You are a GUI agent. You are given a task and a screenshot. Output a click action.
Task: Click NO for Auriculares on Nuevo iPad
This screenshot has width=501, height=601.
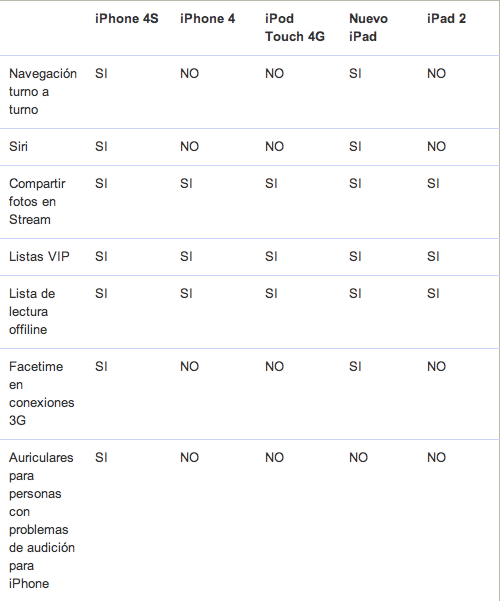[x=358, y=457]
